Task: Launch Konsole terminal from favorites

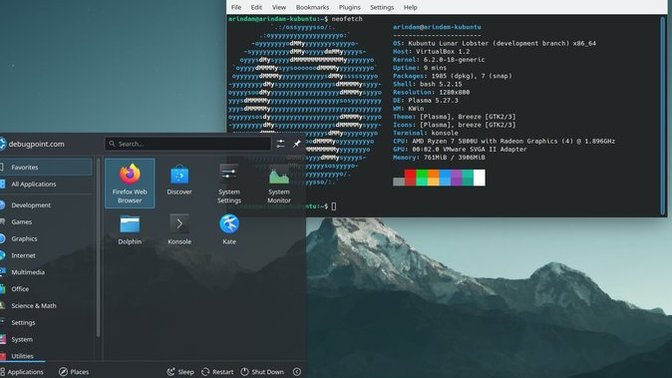Action: coord(179,230)
